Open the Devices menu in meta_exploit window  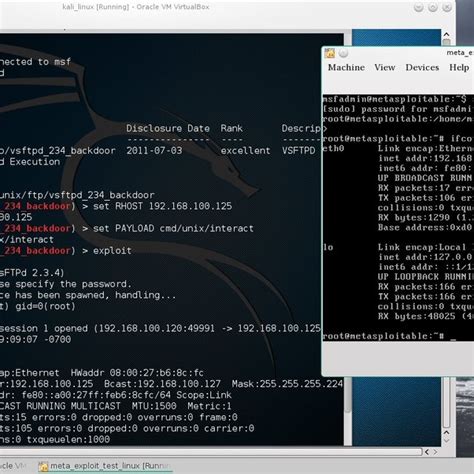[422, 67]
